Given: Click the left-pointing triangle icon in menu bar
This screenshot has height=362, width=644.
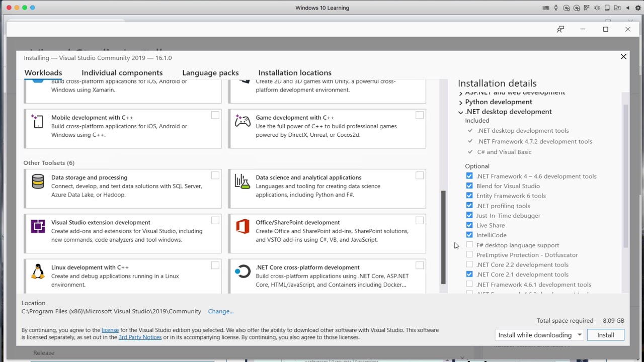Looking at the screenshot, I should [628, 8].
